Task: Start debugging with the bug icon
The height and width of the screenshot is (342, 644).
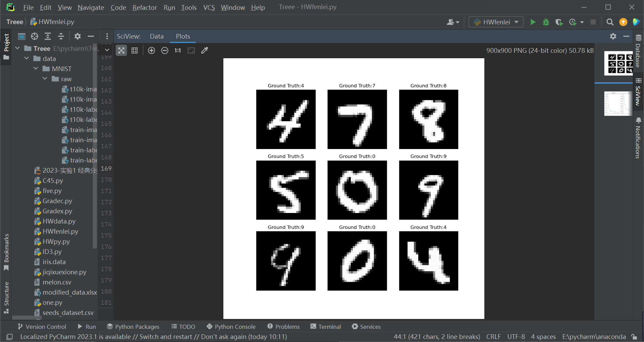Action: [x=546, y=22]
